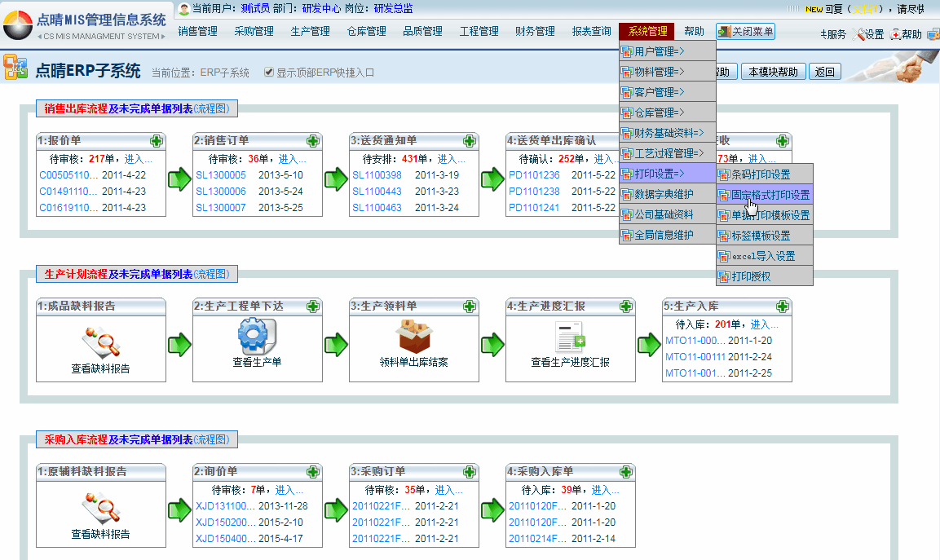Open 仓库管理 in the top menu bar

point(366,32)
